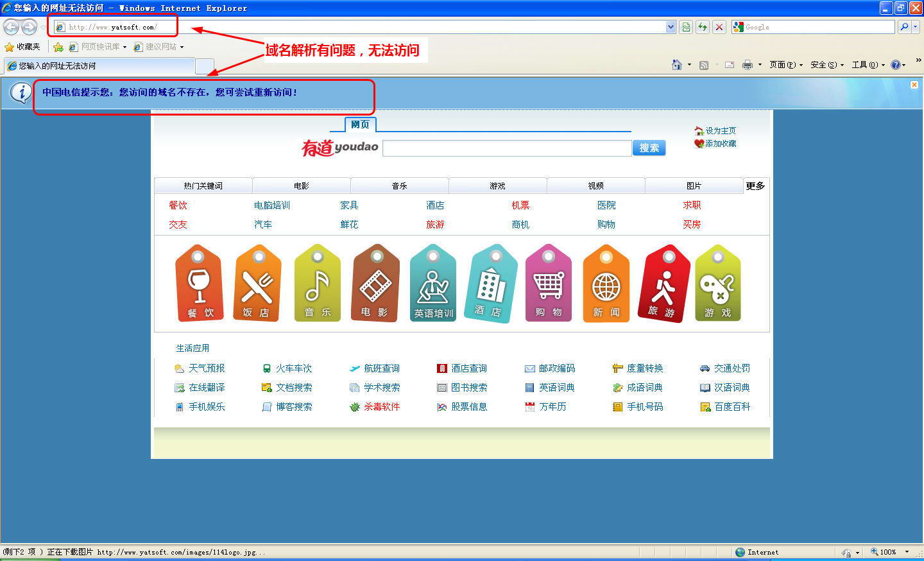This screenshot has height=561, width=924.
Task: Click the 游戏 gamepad tag icon
Action: (717, 283)
